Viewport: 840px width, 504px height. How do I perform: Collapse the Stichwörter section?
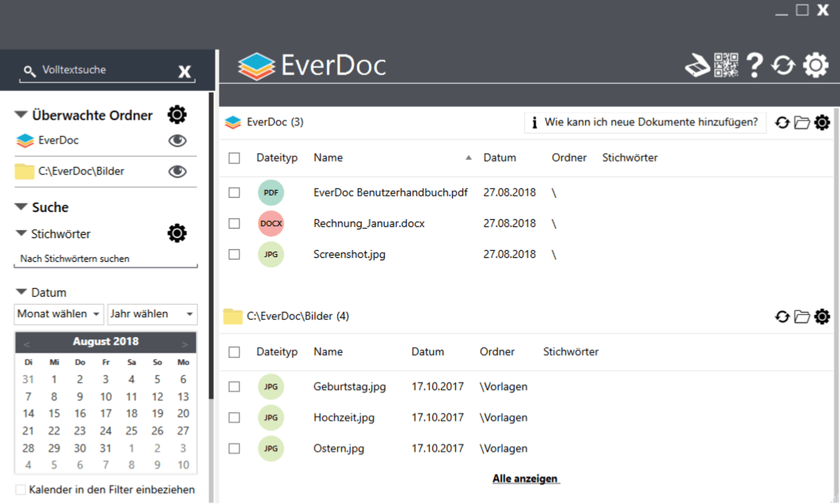tap(21, 233)
